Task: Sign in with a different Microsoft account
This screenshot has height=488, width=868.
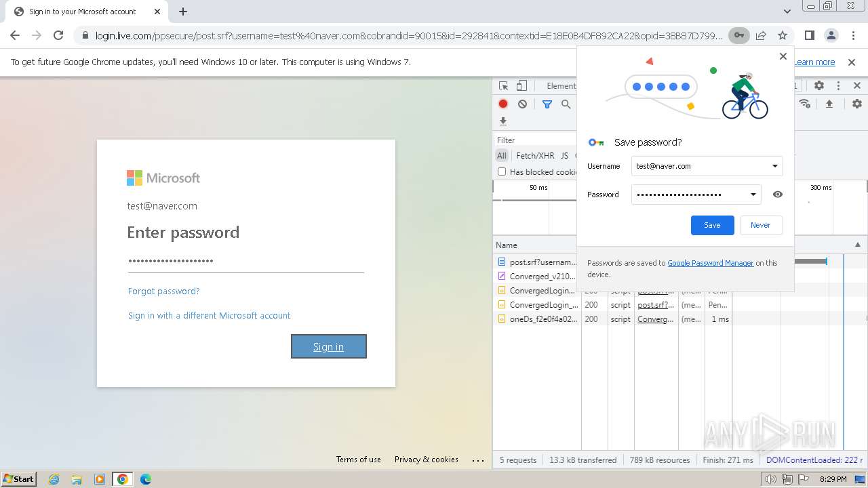Action: (209, 315)
